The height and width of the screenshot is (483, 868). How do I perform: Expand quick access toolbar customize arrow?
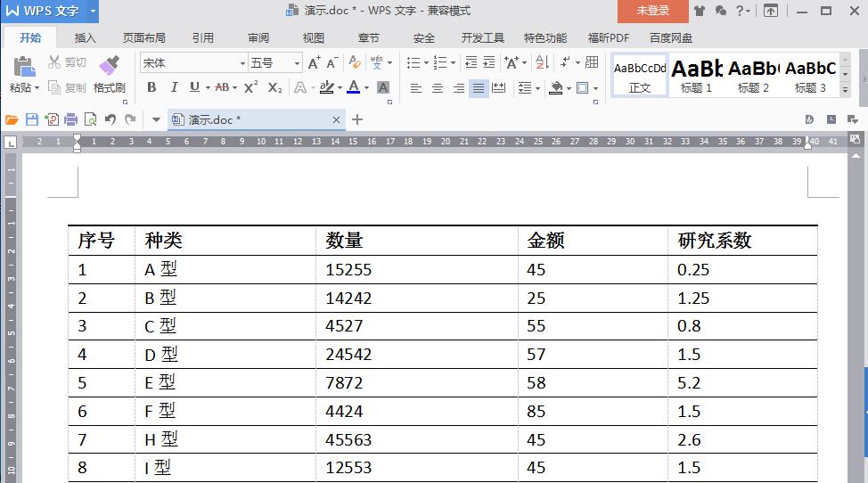[156, 119]
